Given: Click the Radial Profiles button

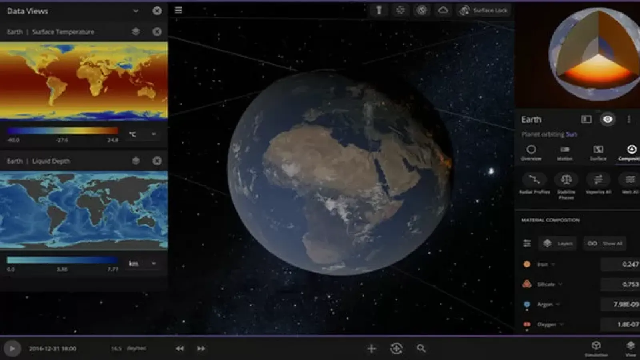Looking at the screenshot, I should 534,184.
